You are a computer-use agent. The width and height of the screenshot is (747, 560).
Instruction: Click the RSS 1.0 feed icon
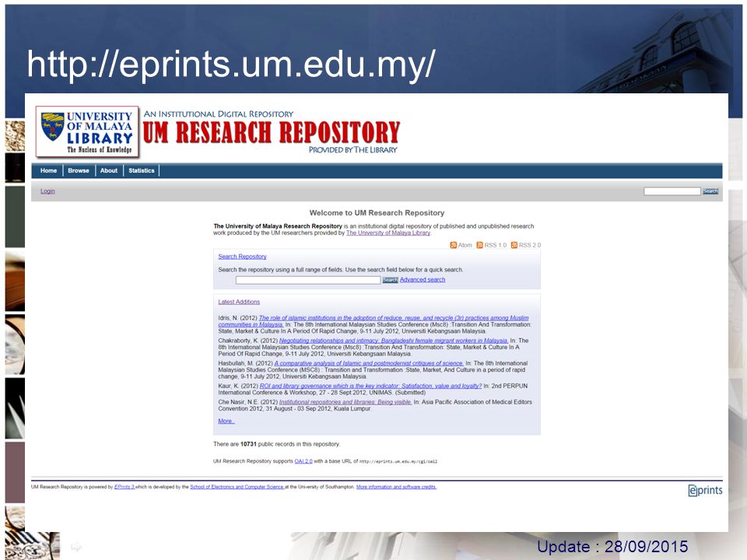point(480,245)
